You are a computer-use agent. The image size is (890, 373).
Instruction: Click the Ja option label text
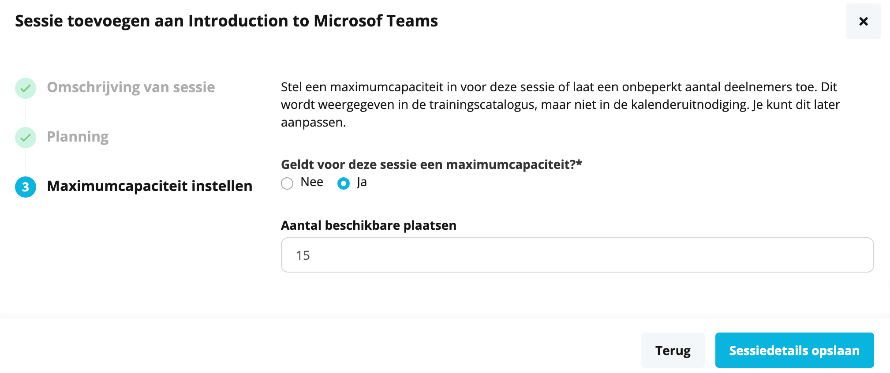coord(361,182)
